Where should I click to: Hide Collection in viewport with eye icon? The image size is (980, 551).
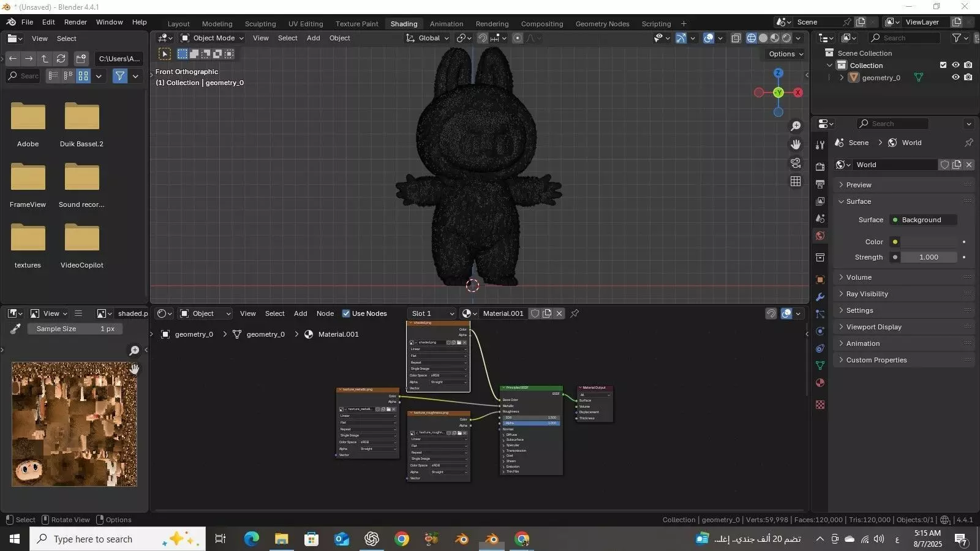coord(956,65)
